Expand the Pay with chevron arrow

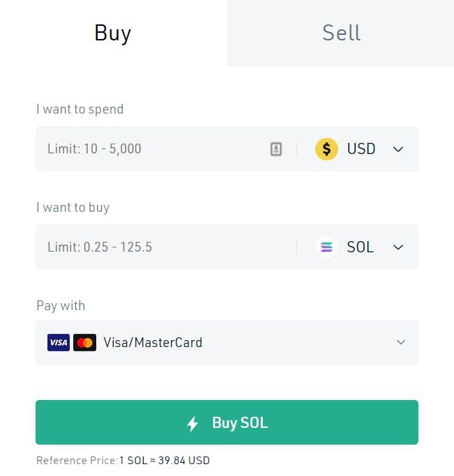(x=401, y=342)
